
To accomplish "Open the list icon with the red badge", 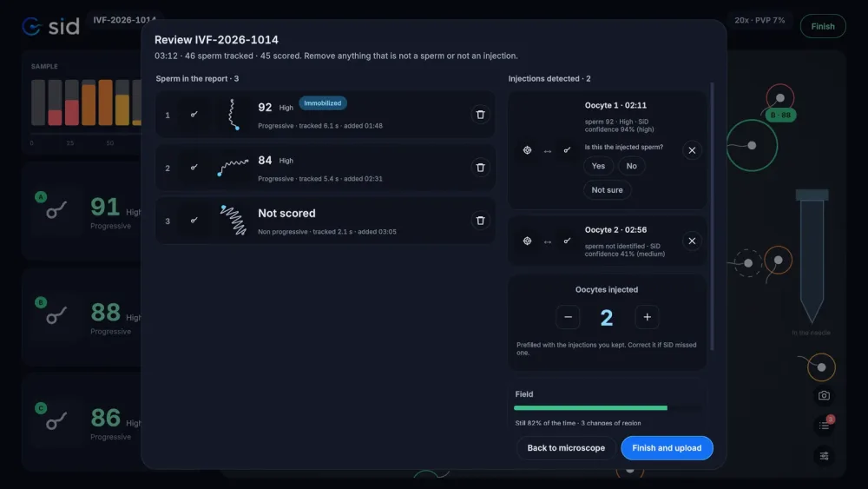I will [825, 426].
